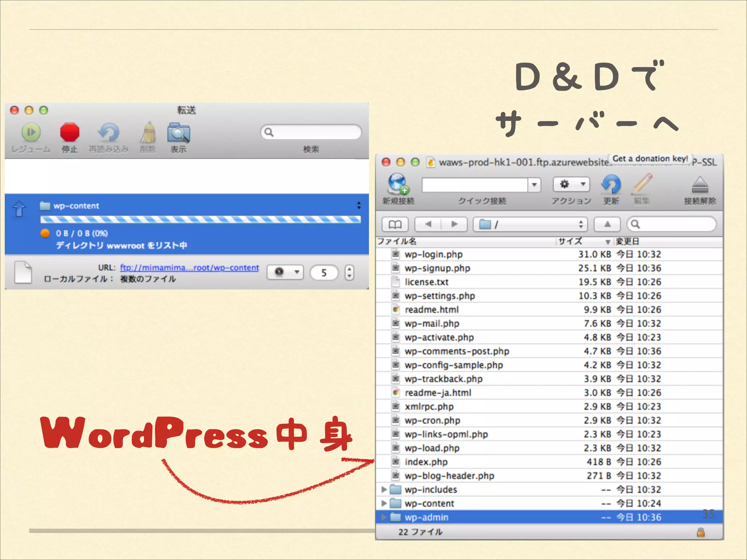
Task: Expand the wp-admin folder
Action: click(x=384, y=517)
